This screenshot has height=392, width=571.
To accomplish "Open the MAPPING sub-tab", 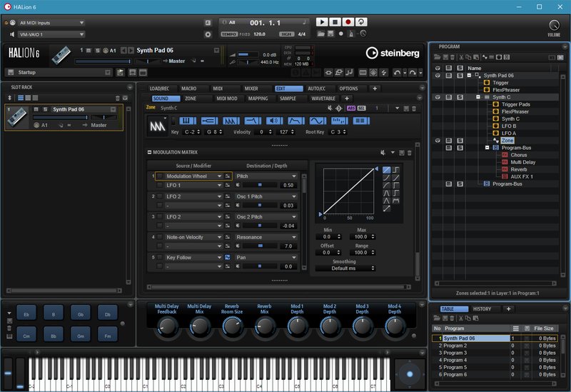I will (x=258, y=99).
